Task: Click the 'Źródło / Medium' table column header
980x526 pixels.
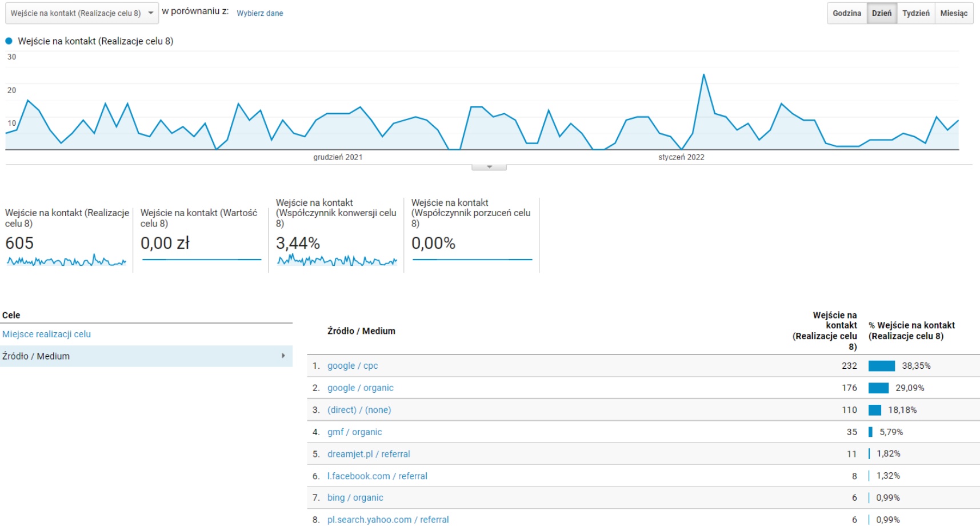Action: pos(361,331)
